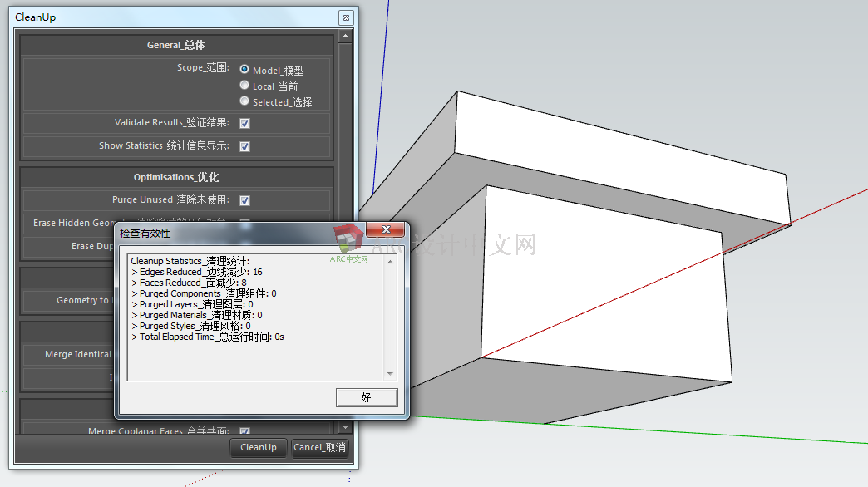Click the Scope_范围 label
Viewport: 868px width, 487px height.
pyautogui.click(x=203, y=67)
